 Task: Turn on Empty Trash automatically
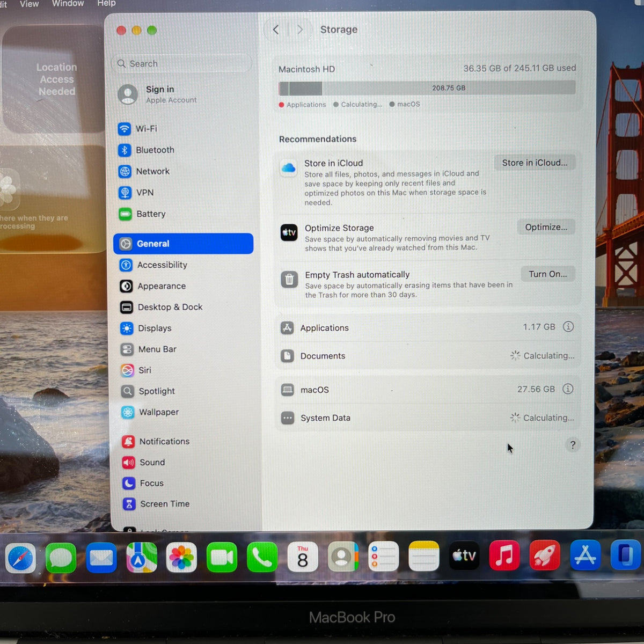tap(547, 274)
